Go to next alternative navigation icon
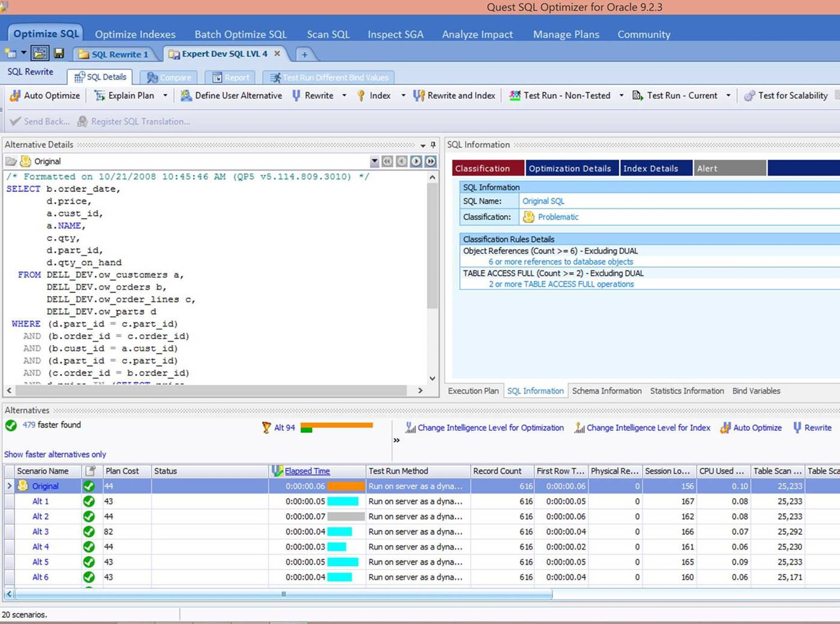The height and width of the screenshot is (624, 840). pyautogui.click(x=416, y=161)
